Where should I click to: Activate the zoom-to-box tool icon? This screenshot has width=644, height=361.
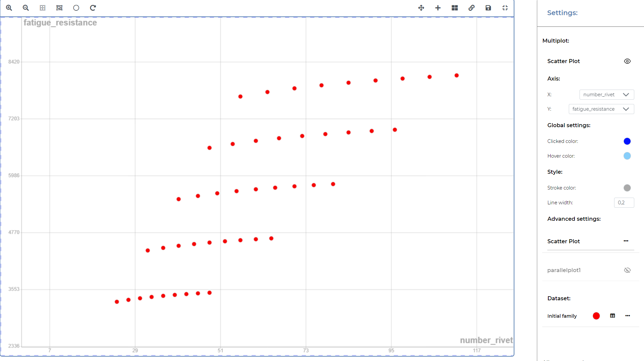[x=59, y=8]
